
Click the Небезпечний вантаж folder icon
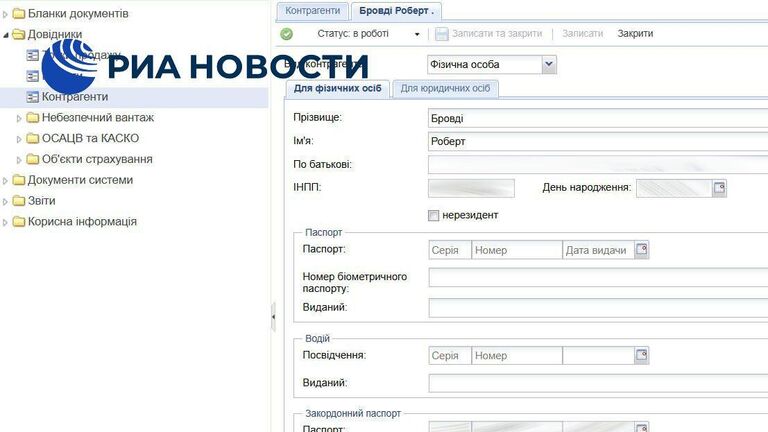(x=33, y=118)
